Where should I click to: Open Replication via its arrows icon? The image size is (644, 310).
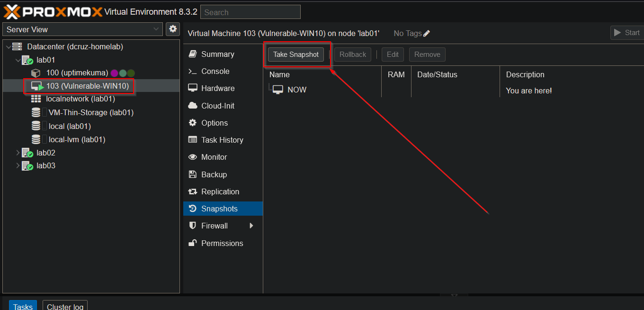click(193, 191)
